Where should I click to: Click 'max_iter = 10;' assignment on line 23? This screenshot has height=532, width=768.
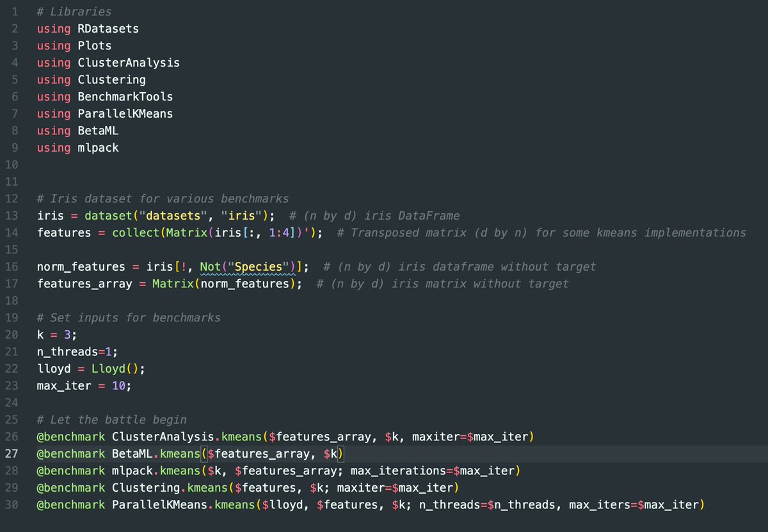click(x=84, y=386)
